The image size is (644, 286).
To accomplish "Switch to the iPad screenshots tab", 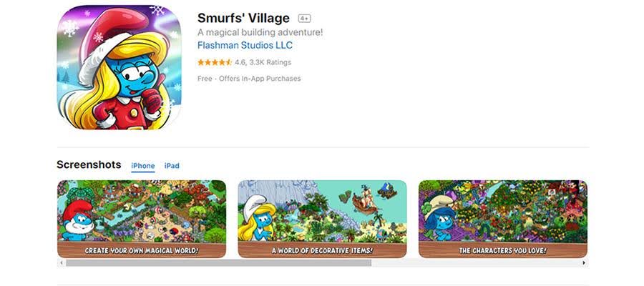I will pos(172,166).
